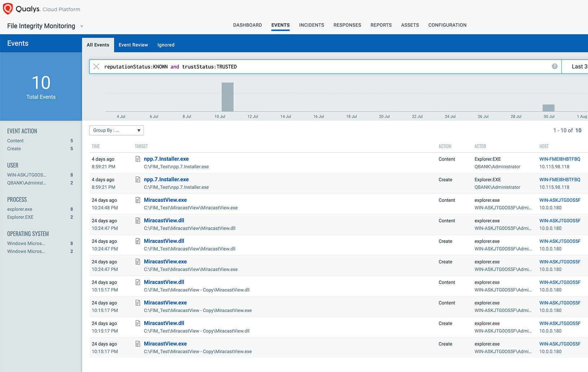Screen dimensions: 588x372
Task: Open the Group By dropdown
Action: click(x=116, y=130)
